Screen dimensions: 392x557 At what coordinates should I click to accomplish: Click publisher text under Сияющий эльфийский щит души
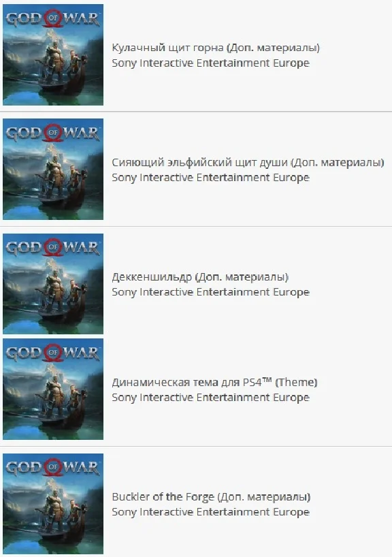[x=210, y=178]
